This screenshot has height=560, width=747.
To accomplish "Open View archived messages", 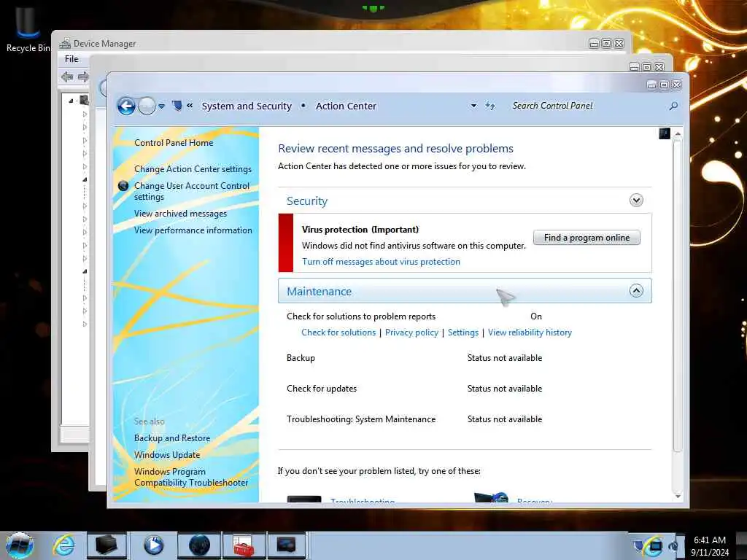I will [x=180, y=214].
